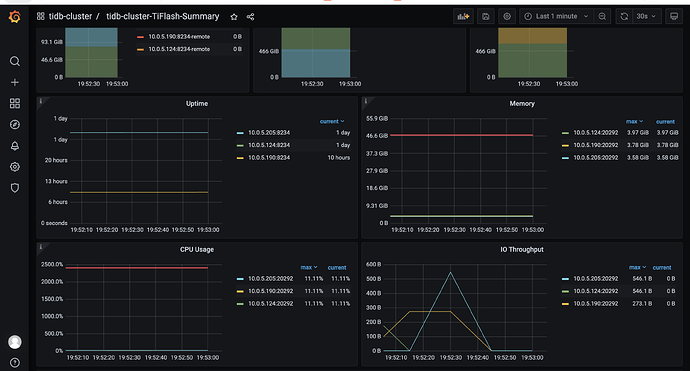Change color of 10.0.5.190:20292 IO Throughput swatch

click(x=565, y=304)
